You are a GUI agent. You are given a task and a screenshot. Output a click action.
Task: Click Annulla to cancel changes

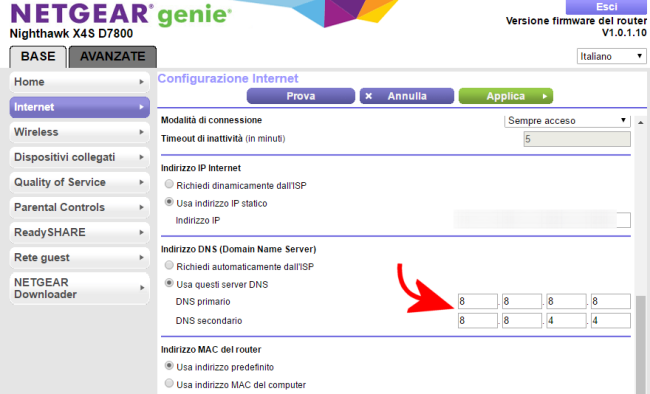pos(407,96)
